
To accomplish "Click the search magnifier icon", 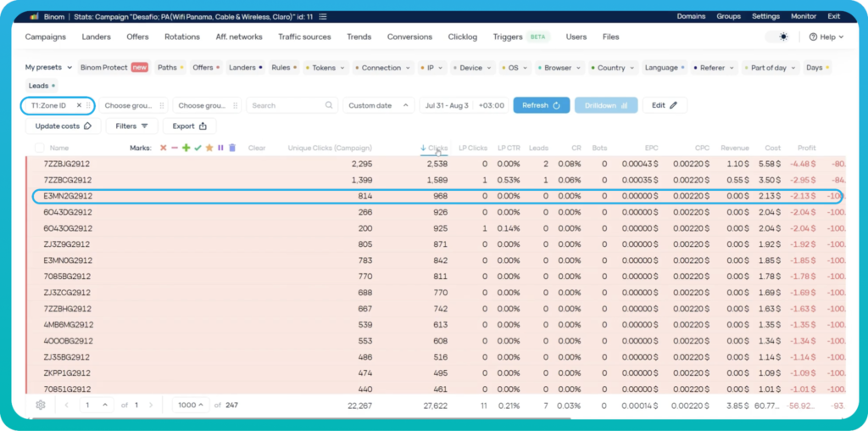I will [x=329, y=105].
